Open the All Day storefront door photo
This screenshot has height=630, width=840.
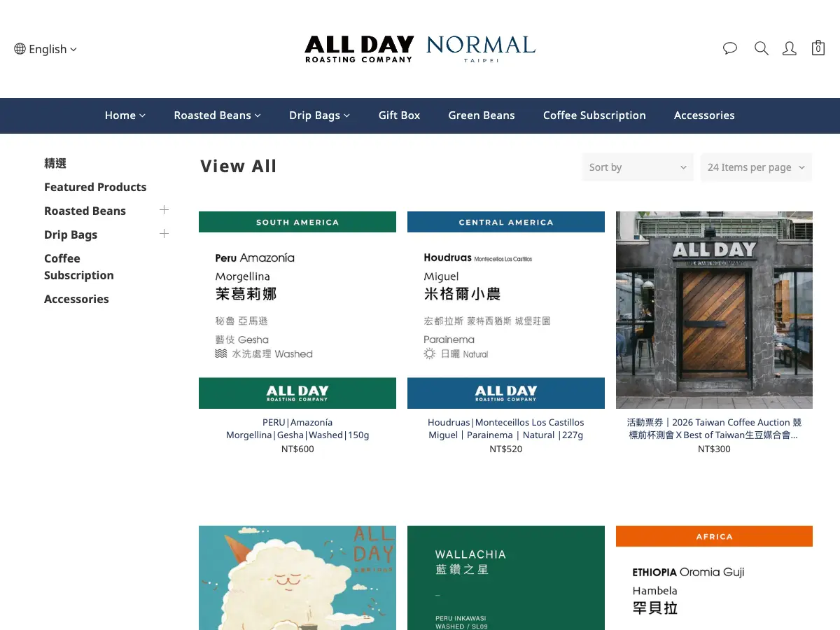click(714, 310)
